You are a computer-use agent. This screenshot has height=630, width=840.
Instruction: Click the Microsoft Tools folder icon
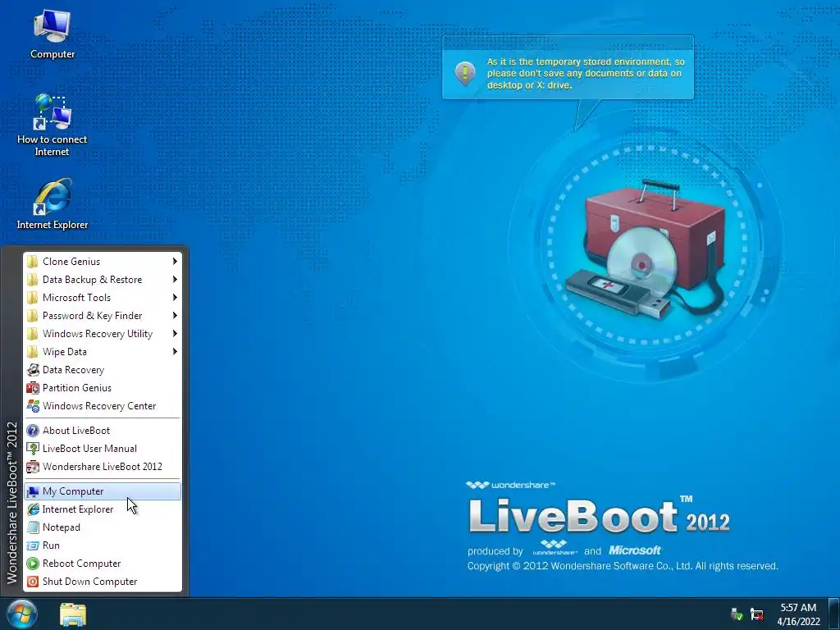point(33,298)
